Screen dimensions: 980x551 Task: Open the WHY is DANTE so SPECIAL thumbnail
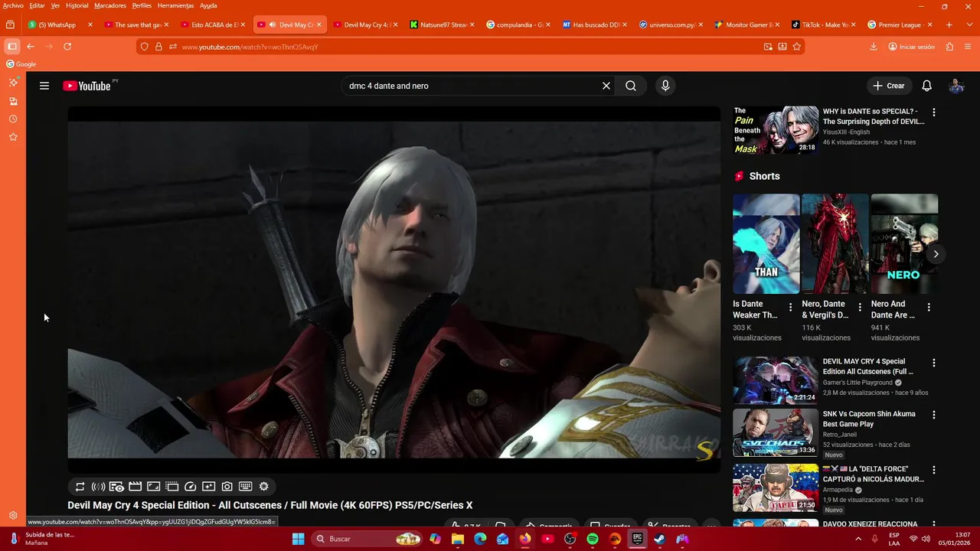coord(776,129)
